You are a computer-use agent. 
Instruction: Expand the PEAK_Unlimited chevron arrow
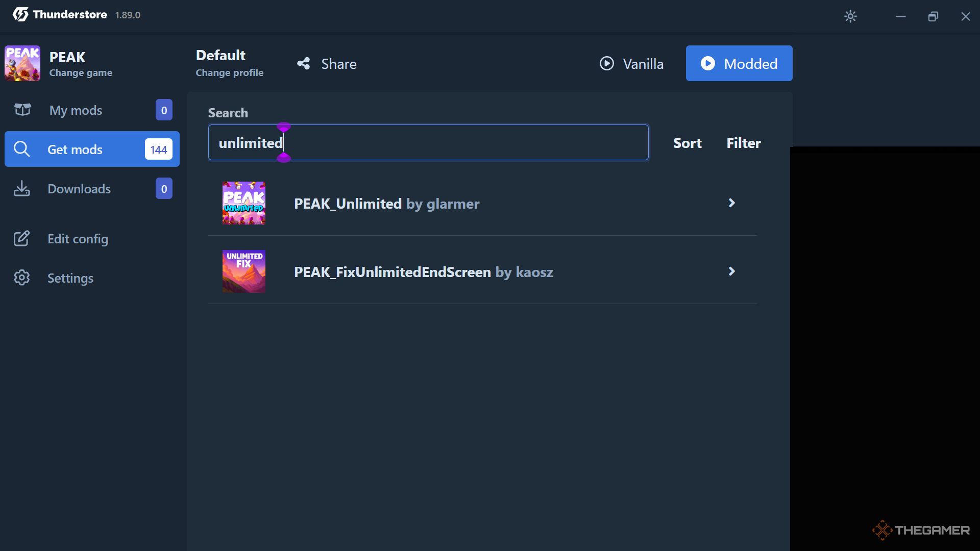click(x=732, y=203)
